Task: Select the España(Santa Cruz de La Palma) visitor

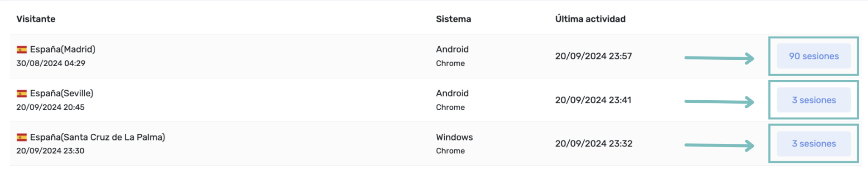Action: point(97,137)
